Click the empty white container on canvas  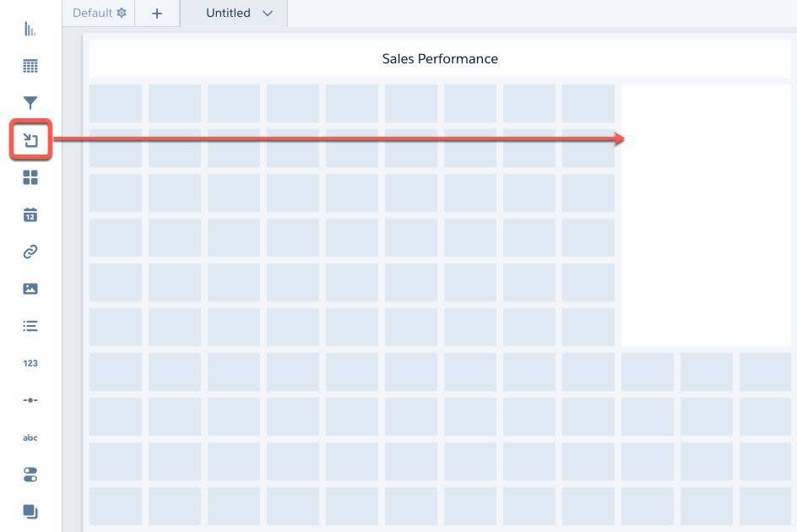click(706, 215)
